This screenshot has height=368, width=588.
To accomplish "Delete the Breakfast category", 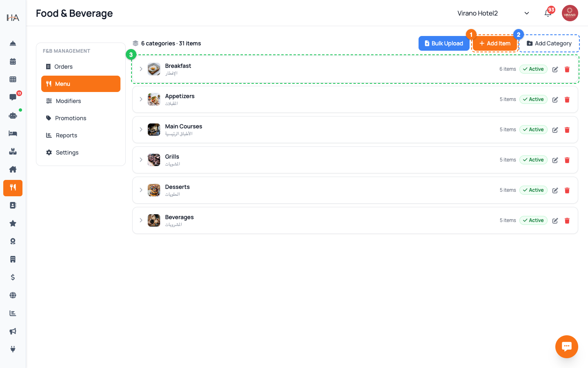I will click(x=567, y=70).
